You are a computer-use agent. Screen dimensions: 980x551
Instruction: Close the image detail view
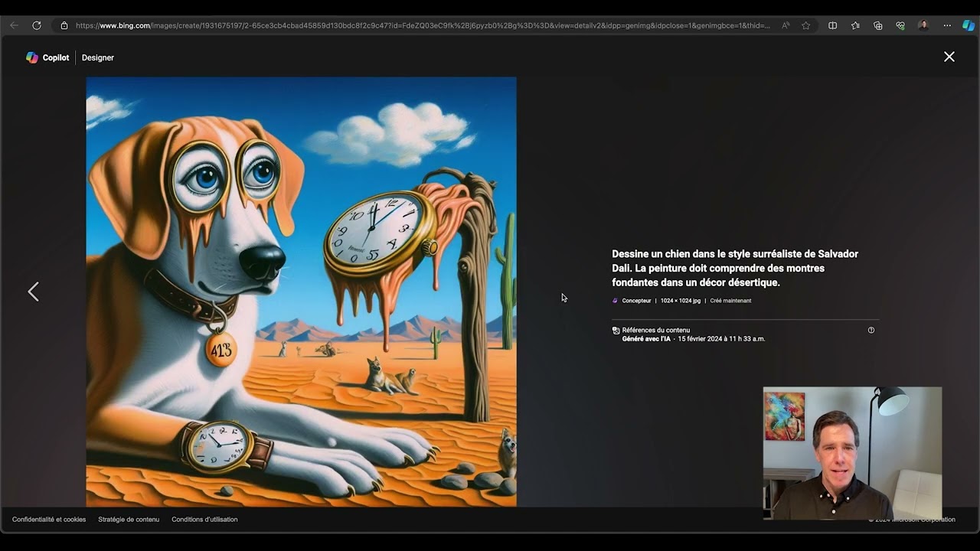(x=949, y=57)
